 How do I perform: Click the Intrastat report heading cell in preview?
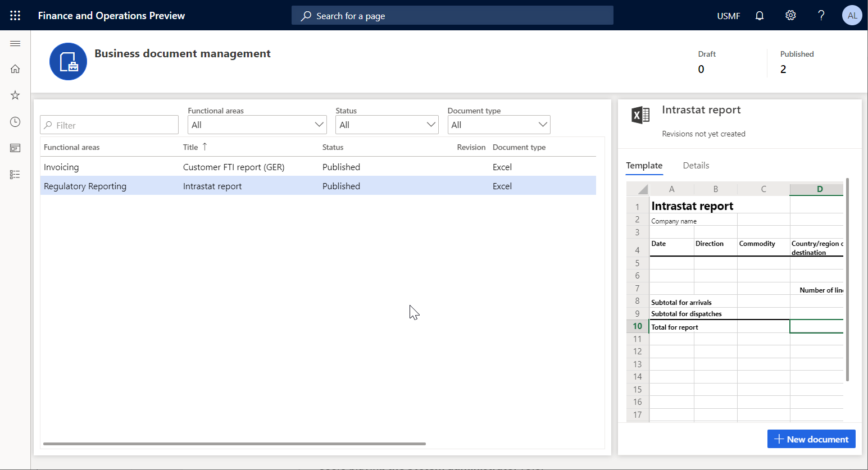[692, 206]
